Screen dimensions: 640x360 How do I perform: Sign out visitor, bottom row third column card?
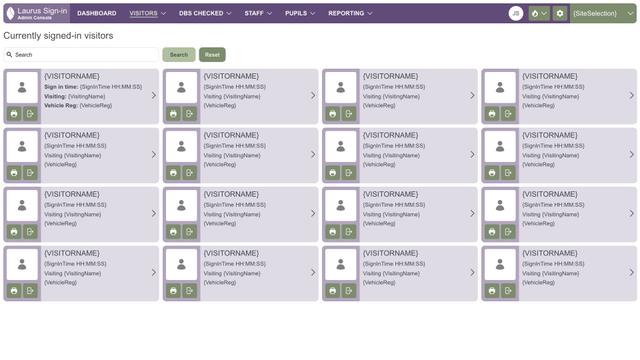[349, 291]
